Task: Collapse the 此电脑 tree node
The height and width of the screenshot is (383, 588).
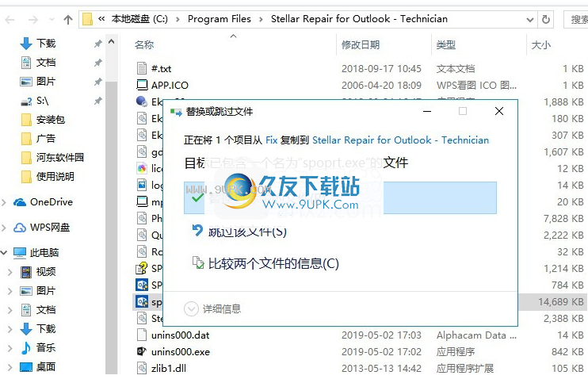Action: (4, 252)
